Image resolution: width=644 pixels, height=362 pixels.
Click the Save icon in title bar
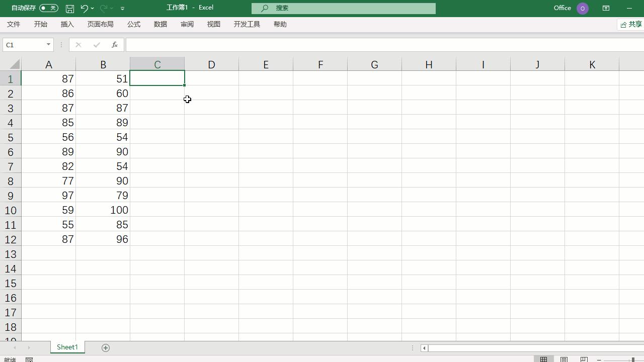(70, 9)
